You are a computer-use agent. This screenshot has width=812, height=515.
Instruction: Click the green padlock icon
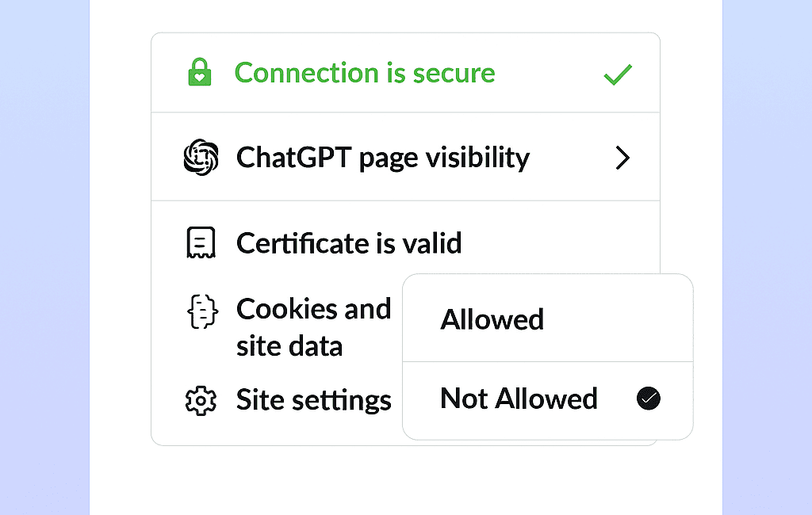click(199, 73)
